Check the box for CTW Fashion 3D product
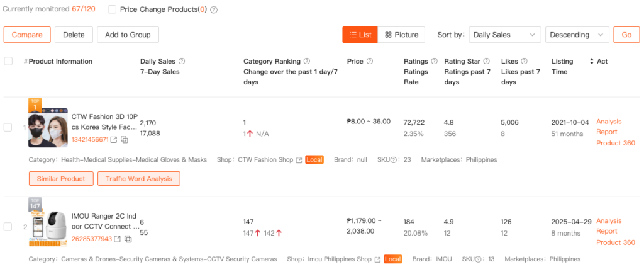Image resolution: width=644 pixels, height=267 pixels. pyautogui.click(x=8, y=127)
